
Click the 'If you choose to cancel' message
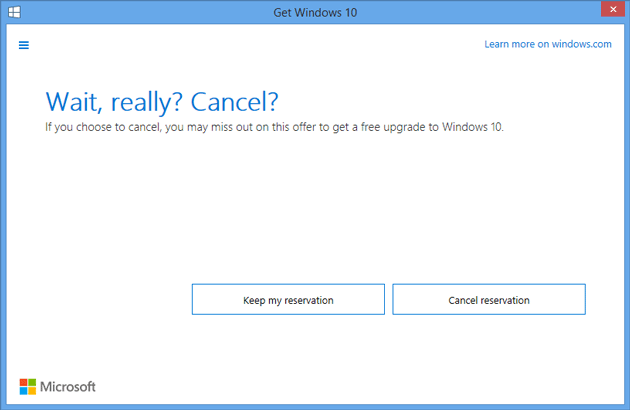coord(274,127)
